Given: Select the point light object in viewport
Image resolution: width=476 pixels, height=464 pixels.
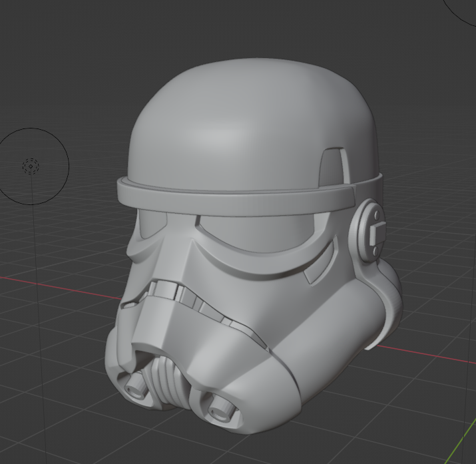Looking at the screenshot, I should tap(31, 166).
